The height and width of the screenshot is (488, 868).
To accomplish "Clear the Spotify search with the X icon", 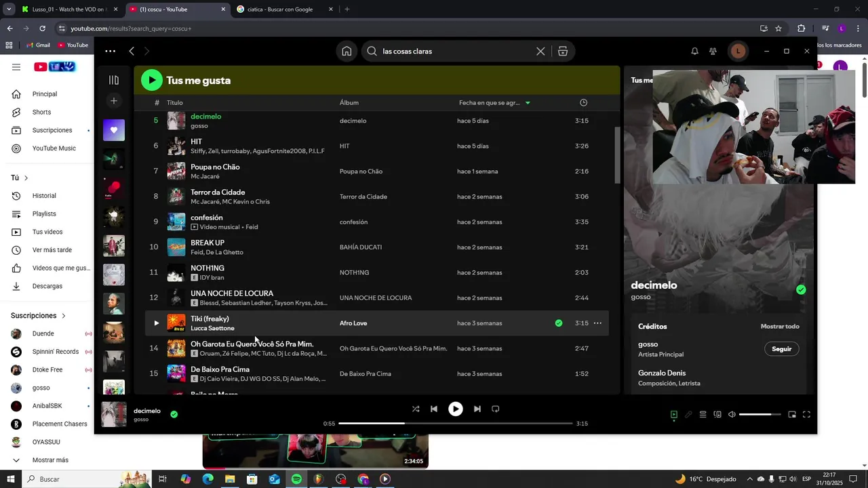I will coord(540,52).
